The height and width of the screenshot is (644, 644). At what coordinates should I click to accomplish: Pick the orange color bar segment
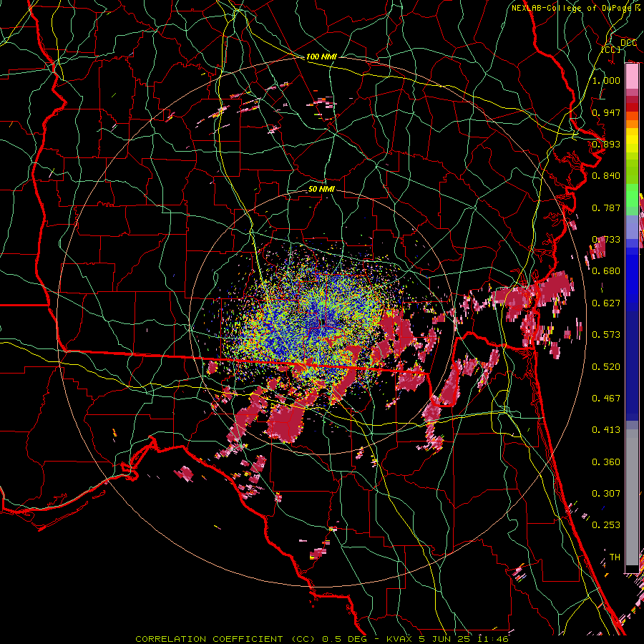[x=632, y=124]
